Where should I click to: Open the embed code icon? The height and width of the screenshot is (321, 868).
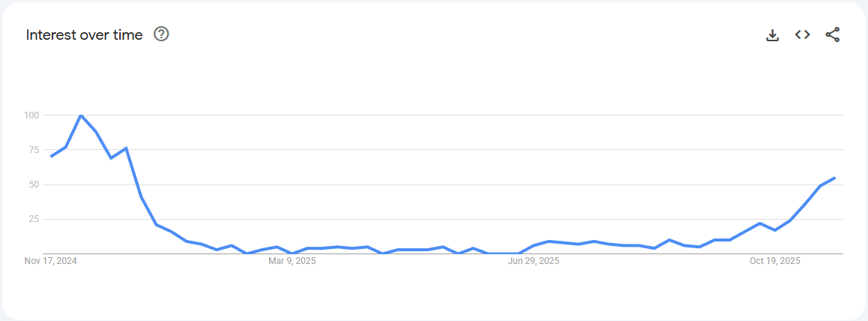point(803,34)
